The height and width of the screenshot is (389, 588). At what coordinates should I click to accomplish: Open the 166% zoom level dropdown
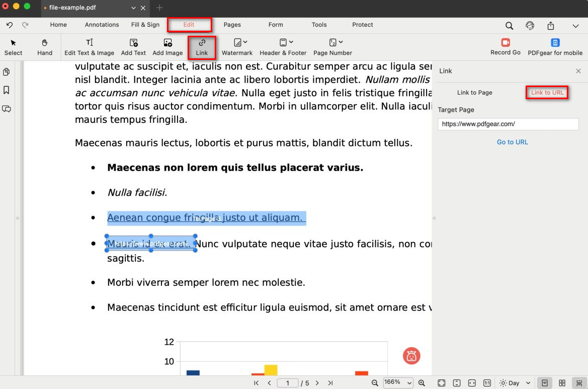coord(398,382)
